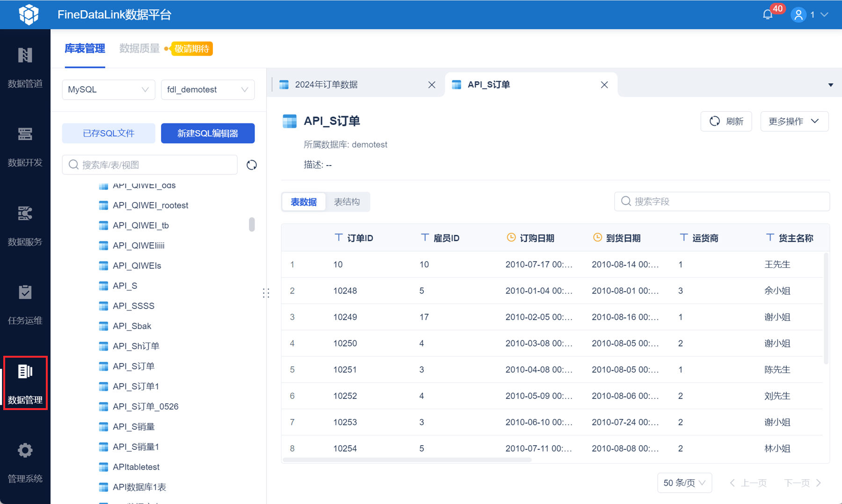Select the API_S订单1 table

136,386
